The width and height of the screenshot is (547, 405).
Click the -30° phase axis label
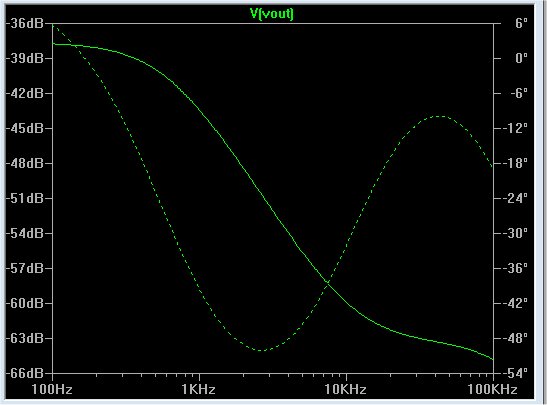515,233
